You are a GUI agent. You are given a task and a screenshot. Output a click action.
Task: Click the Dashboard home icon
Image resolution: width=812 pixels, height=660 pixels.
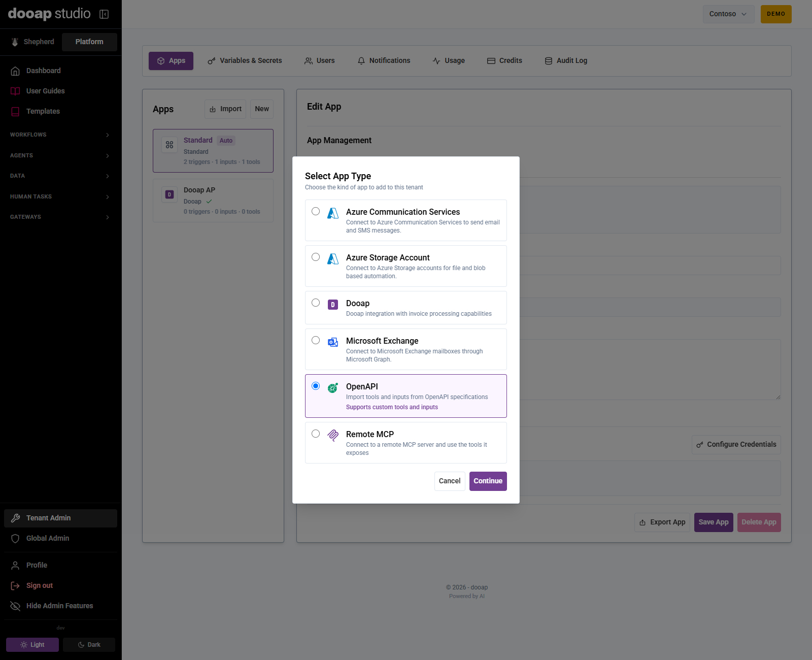click(15, 71)
